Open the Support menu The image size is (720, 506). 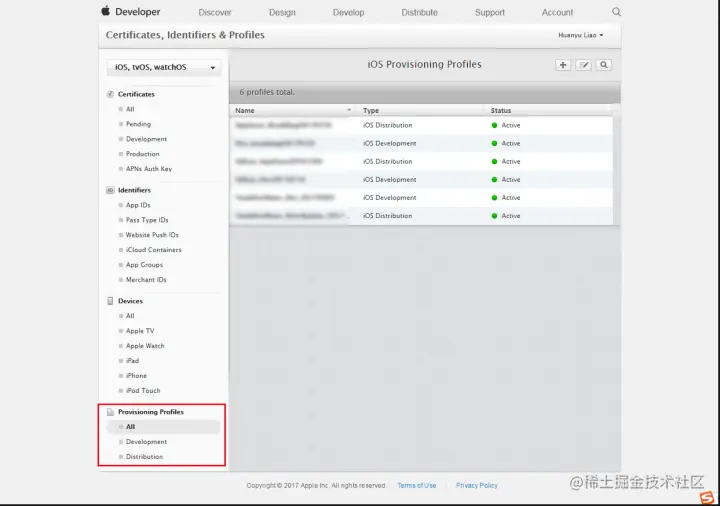[489, 12]
